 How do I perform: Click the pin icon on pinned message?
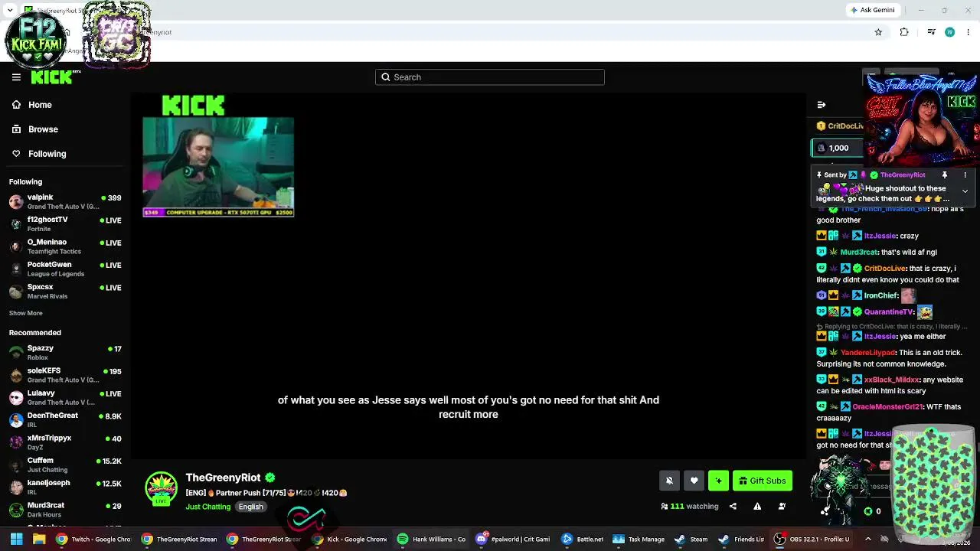[x=944, y=175]
